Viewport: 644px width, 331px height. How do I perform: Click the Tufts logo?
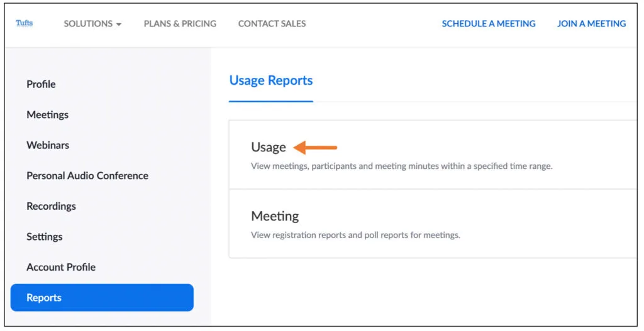point(24,23)
